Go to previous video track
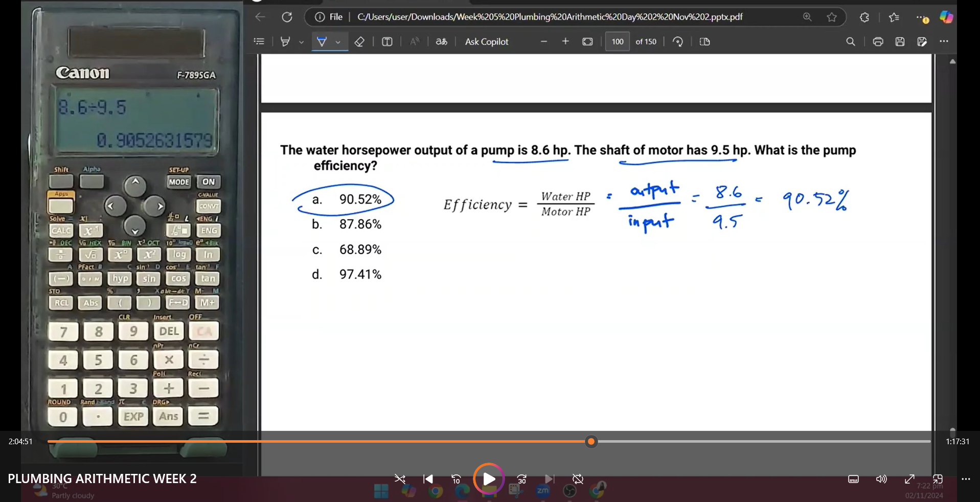The width and height of the screenshot is (980, 502). click(428, 479)
